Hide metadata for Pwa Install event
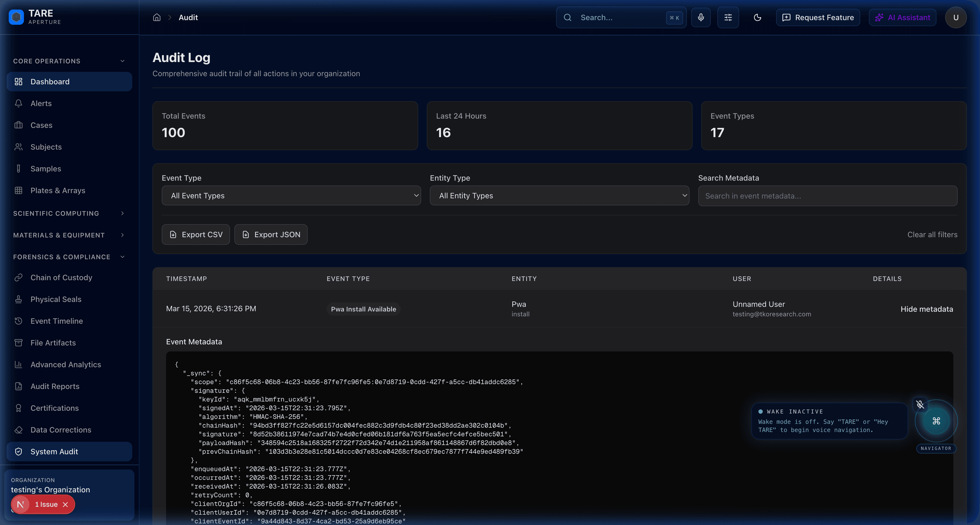 (x=926, y=309)
